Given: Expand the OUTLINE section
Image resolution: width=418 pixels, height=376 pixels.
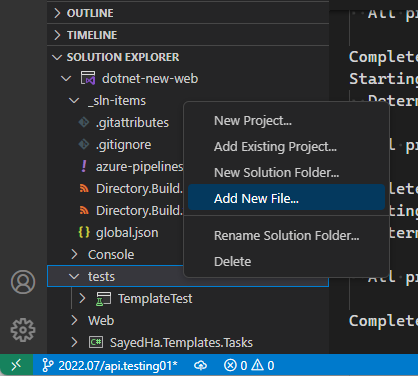Looking at the screenshot, I should tap(57, 13).
